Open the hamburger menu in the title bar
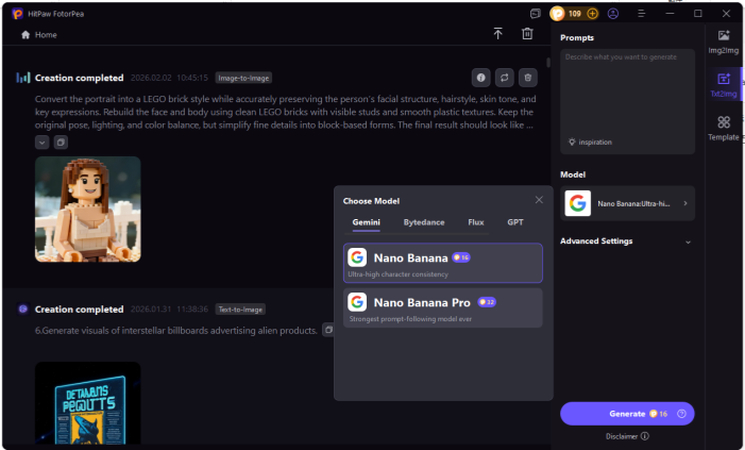This screenshot has width=745, height=450. (x=641, y=14)
